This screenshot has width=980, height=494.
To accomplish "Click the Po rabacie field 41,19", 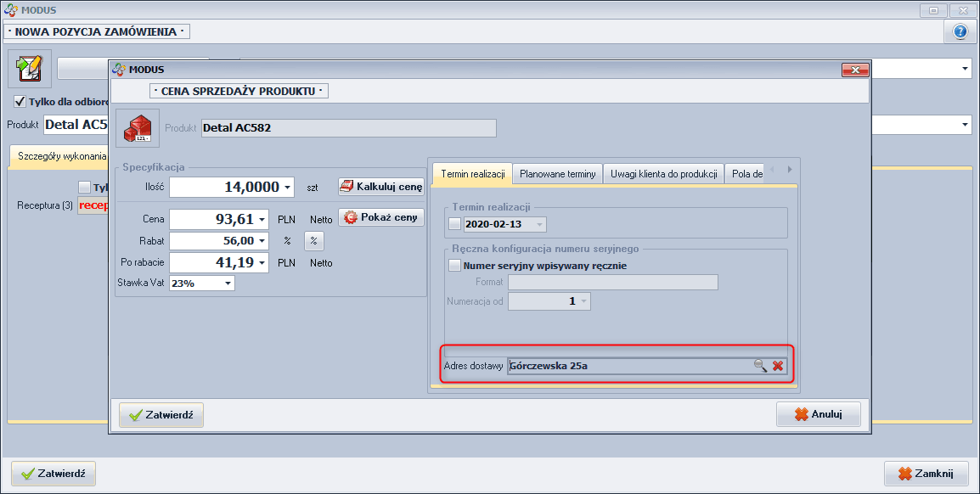I will pyautogui.click(x=219, y=263).
